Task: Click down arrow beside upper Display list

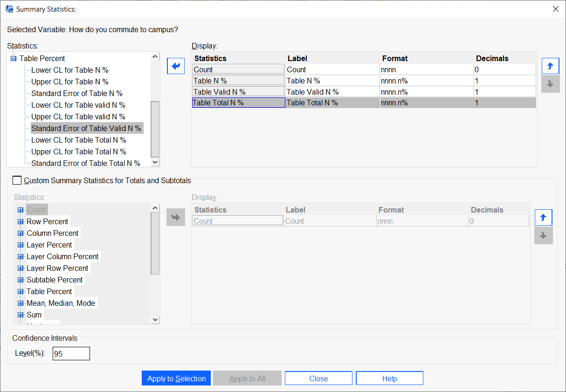Action: point(550,84)
